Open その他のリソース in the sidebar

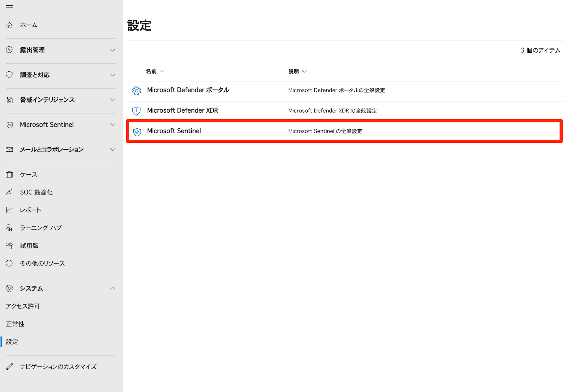pos(42,264)
